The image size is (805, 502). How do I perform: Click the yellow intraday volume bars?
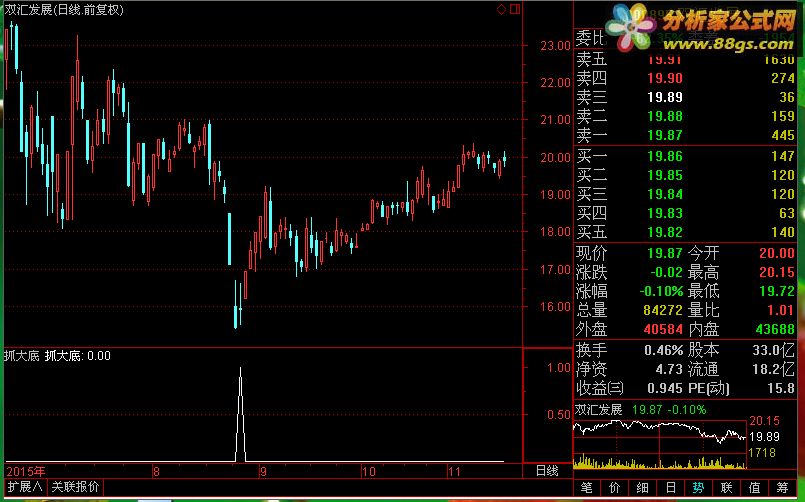pyautogui.click(x=659, y=461)
